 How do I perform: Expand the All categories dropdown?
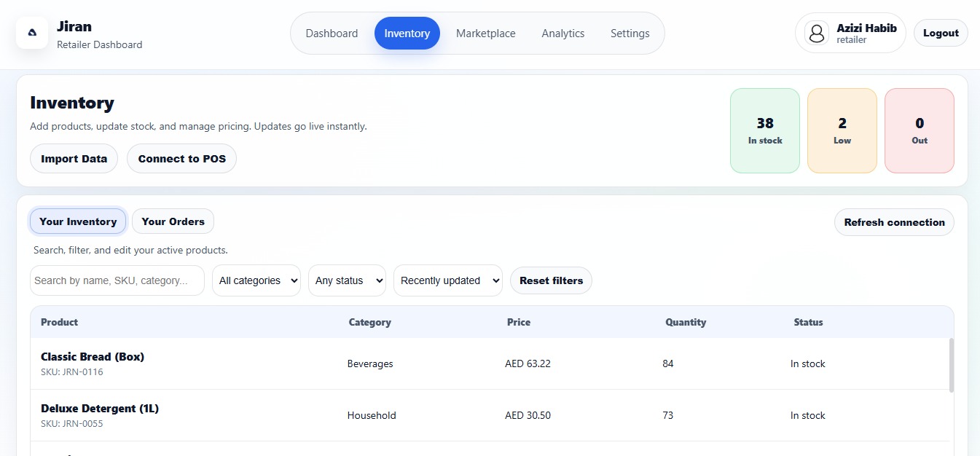256,280
